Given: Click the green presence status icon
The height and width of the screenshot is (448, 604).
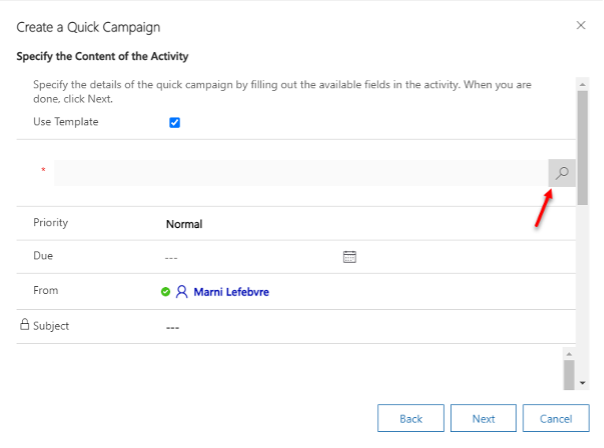Looking at the screenshot, I should click(165, 292).
